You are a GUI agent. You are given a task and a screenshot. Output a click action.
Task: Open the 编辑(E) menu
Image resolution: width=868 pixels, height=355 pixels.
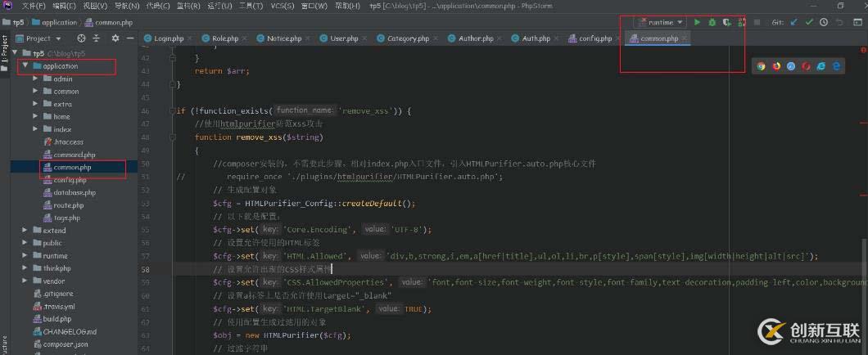64,6
